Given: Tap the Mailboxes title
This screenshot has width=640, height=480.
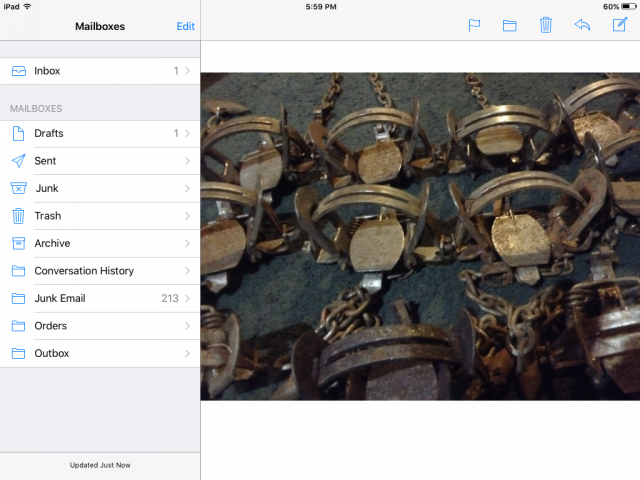Looking at the screenshot, I should click(x=100, y=26).
